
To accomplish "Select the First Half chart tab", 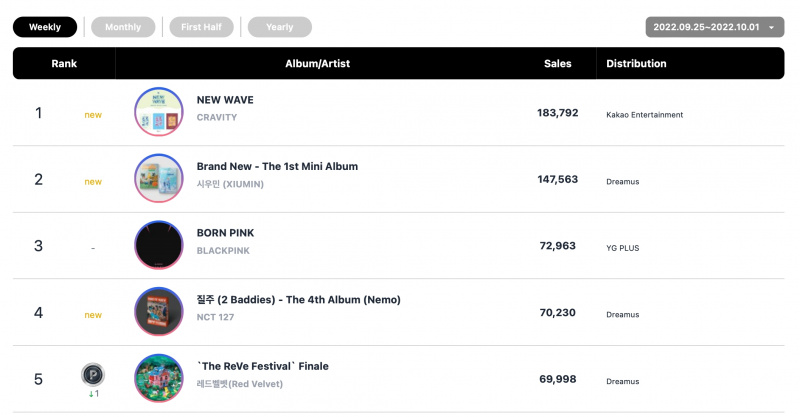I will 202,27.
